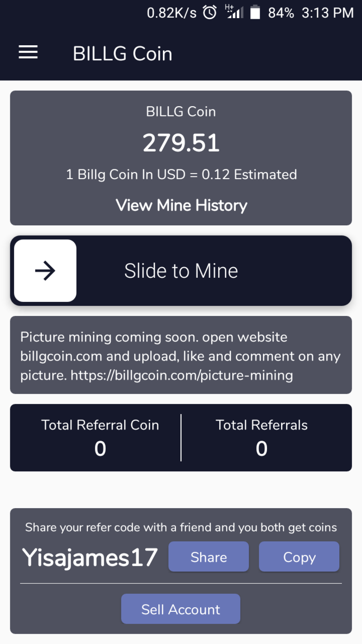
Task: Tap the network speed indicator
Action: (171, 13)
